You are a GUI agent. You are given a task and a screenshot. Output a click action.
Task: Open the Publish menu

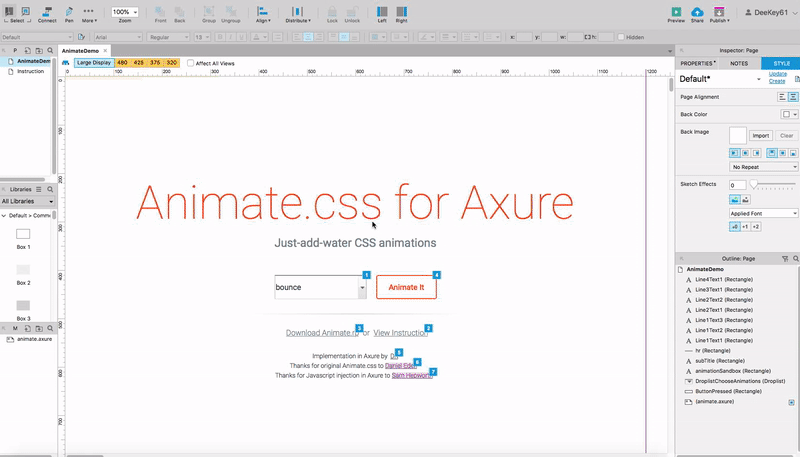click(719, 14)
